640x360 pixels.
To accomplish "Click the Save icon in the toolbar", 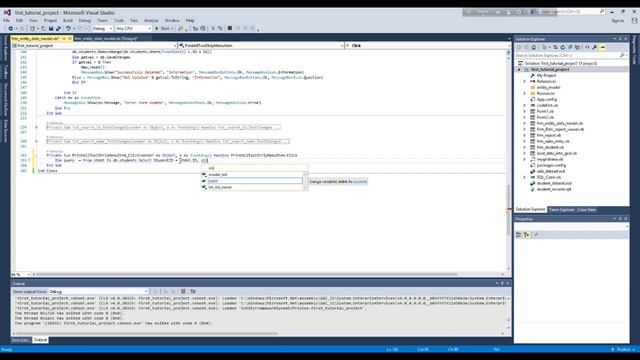I will (x=51, y=29).
